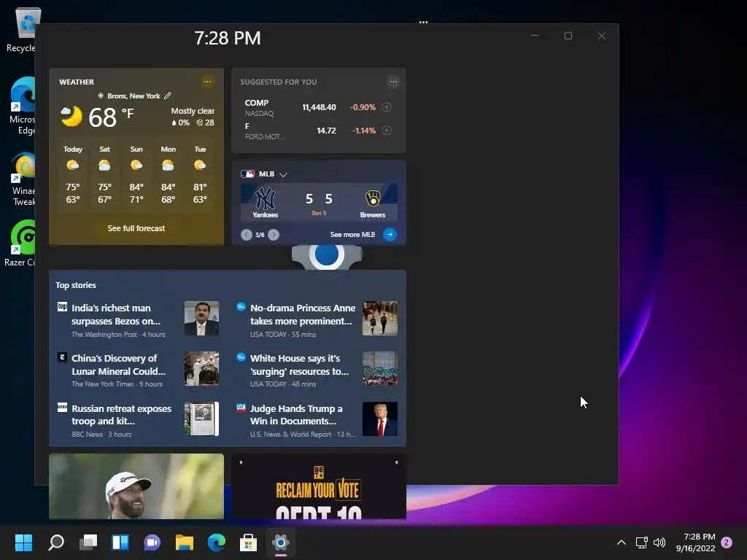The height and width of the screenshot is (560, 747).
Task: Open Microsoft Store from taskbar
Action: [248, 542]
